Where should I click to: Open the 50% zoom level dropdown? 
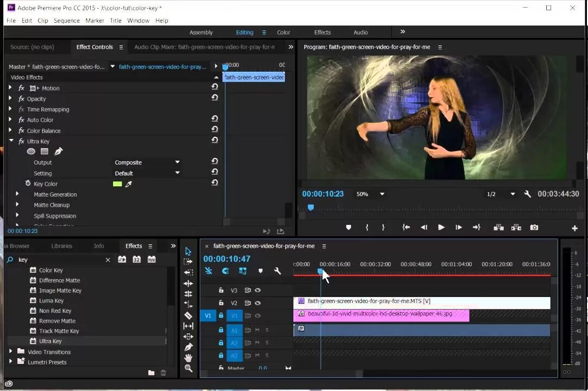pos(370,194)
